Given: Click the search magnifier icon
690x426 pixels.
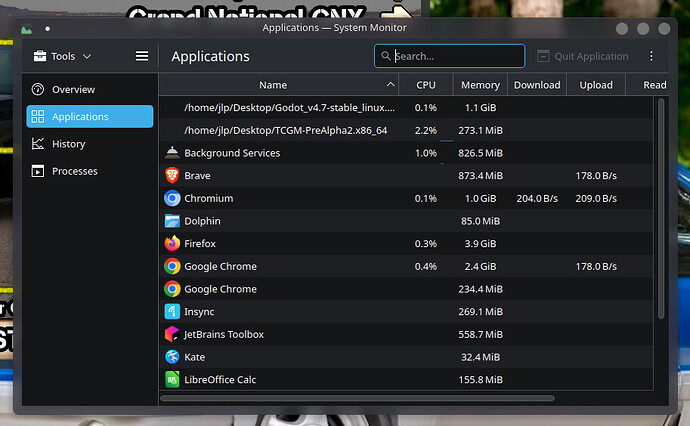Looking at the screenshot, I should point(386,56).
